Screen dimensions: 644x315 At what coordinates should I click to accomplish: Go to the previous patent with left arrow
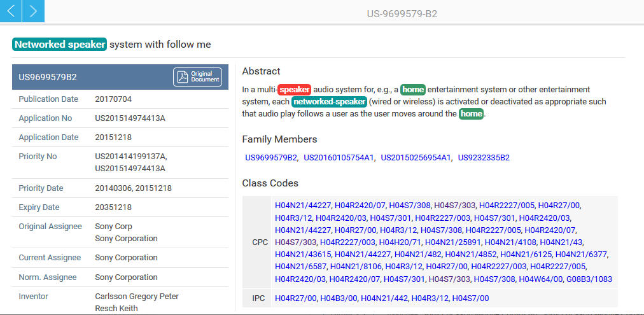click(11, 11)
